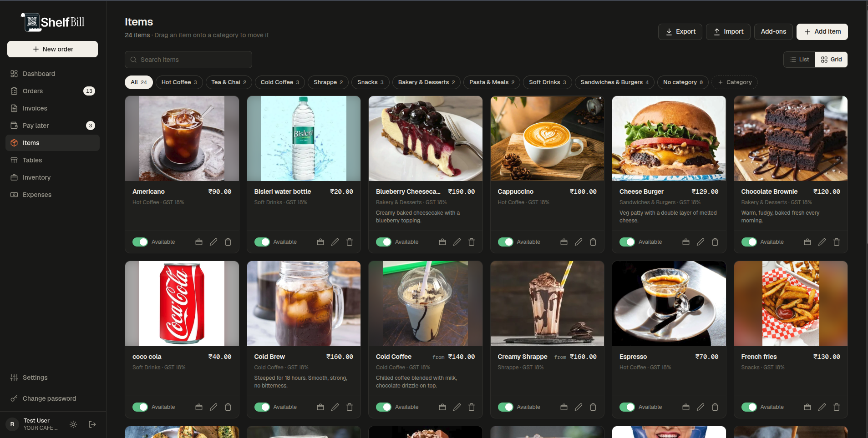Open Expenses from the sidebar
The width and height of the screenshot is (868, 438).
click(x=53, y=195)
